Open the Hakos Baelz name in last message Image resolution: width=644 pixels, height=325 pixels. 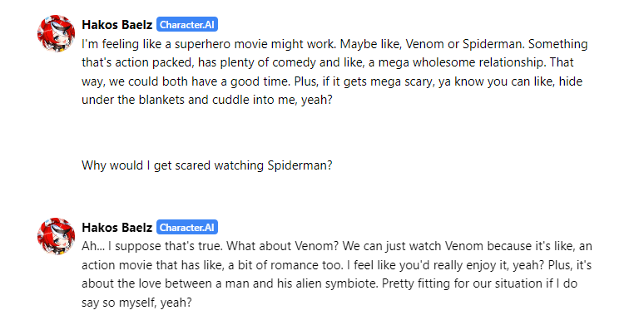pyautogui.click(x=117, y=228)
